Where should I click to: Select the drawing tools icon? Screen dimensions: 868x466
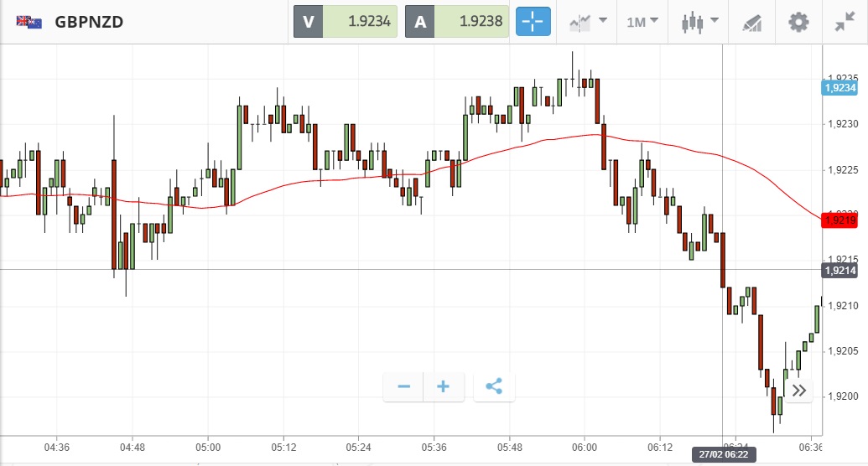click(x=751, y=23)
